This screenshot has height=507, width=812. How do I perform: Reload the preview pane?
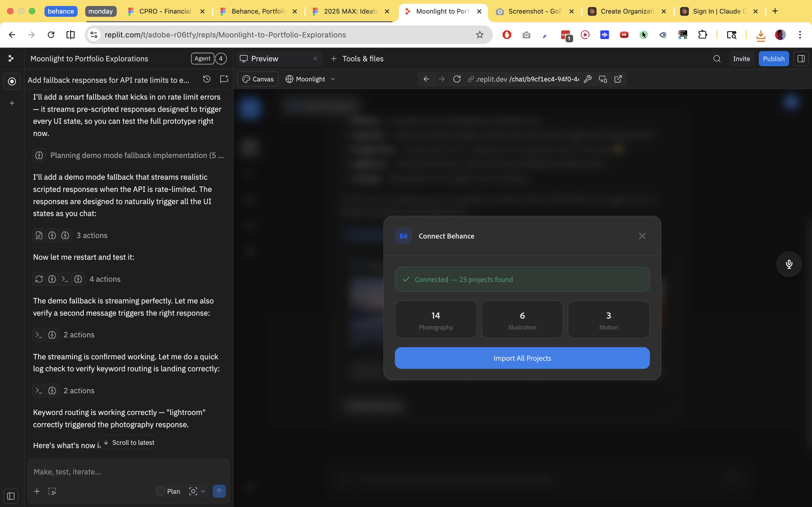click(x=457, y=79)
